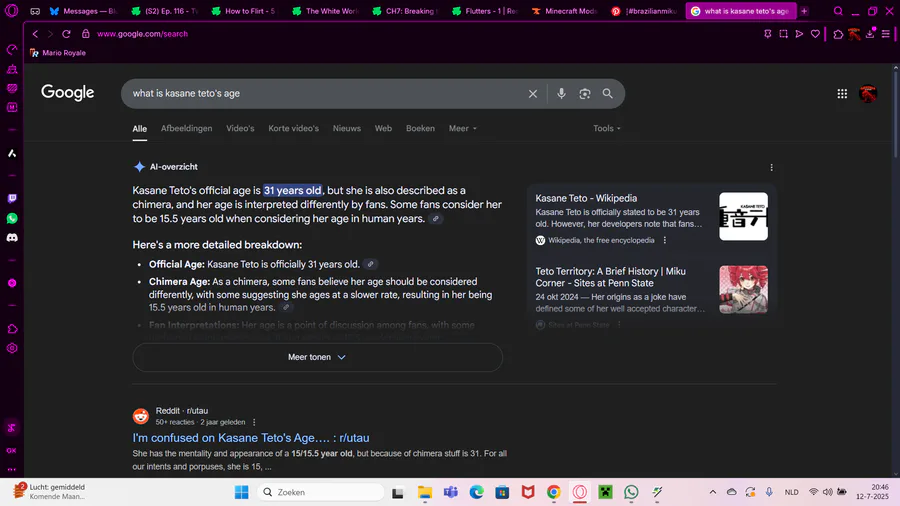The width and height of the screenshot is (900, 506).
Task: Open Discord in the sidebar
Action: pyautogui.click(x=12, y=238)
